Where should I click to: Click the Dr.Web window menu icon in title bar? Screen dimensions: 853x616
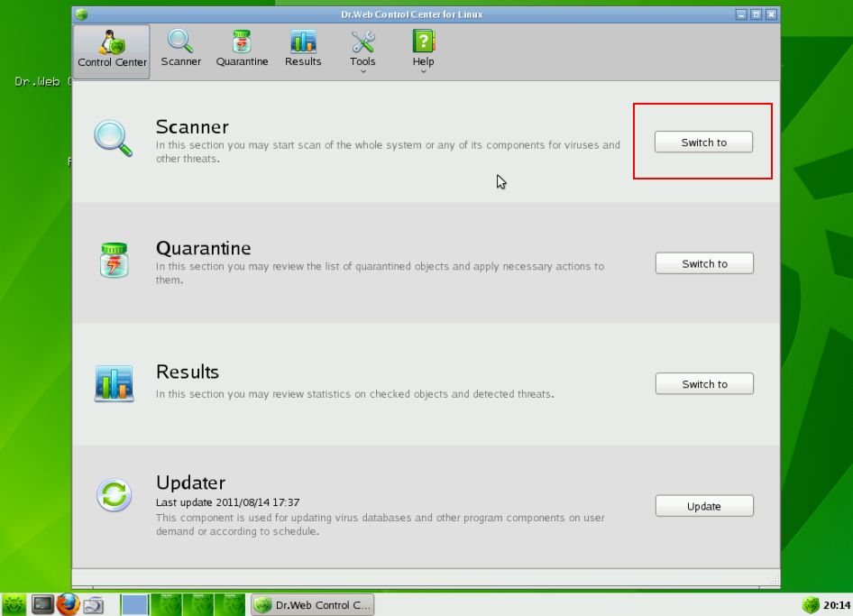tap(81, 14)
